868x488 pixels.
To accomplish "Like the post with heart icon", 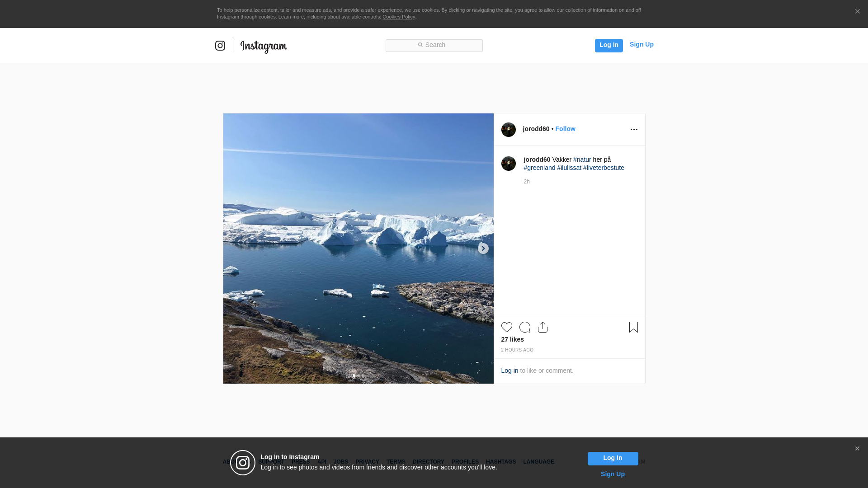I will [506, 327].
